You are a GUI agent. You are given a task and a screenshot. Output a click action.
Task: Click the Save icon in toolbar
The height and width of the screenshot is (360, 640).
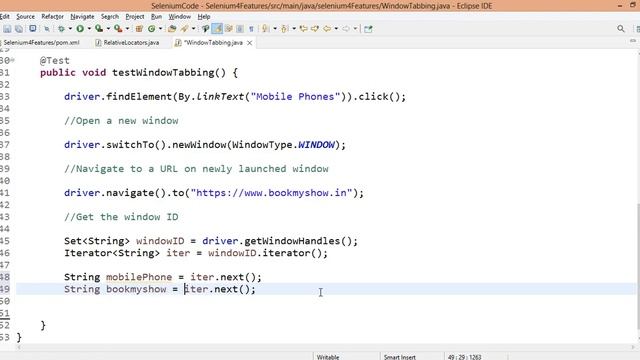7,29
